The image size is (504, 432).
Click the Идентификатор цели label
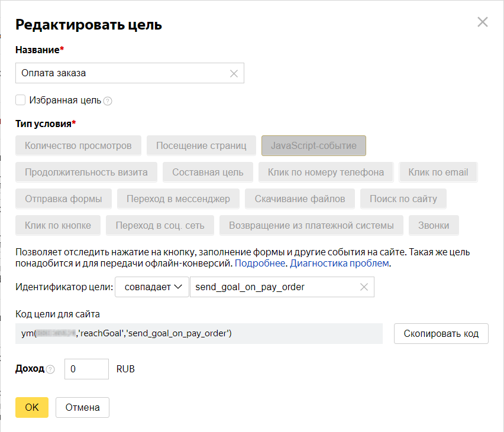(64, 287)
